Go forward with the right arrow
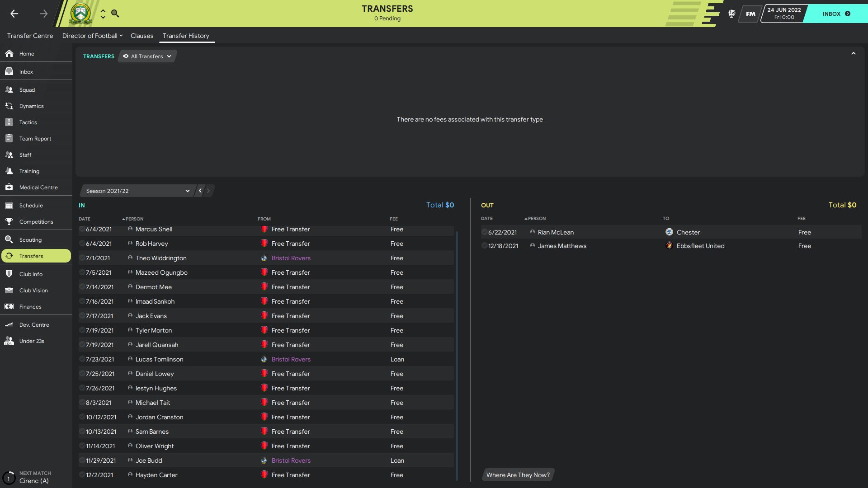 [43, 14]
